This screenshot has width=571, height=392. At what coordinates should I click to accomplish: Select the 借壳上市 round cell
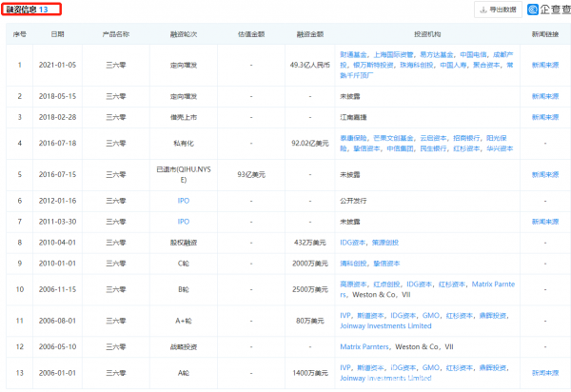tap(184, 117)
